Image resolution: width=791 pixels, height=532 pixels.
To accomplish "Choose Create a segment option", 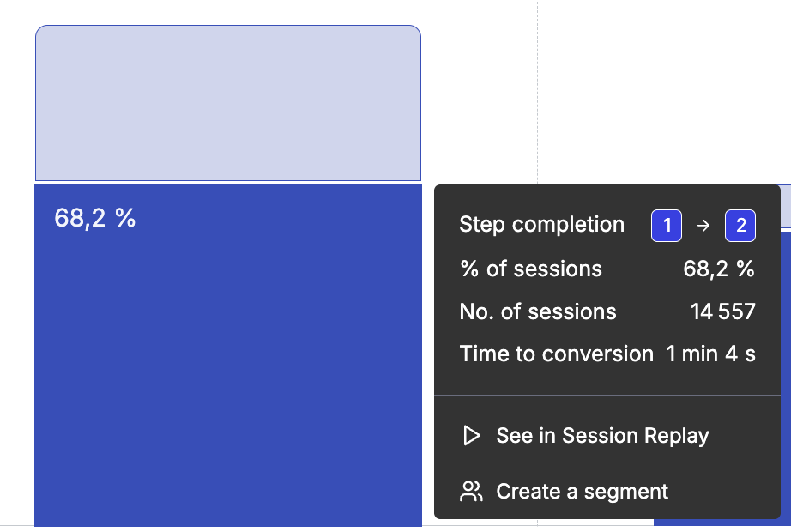I will click(565, 492).
